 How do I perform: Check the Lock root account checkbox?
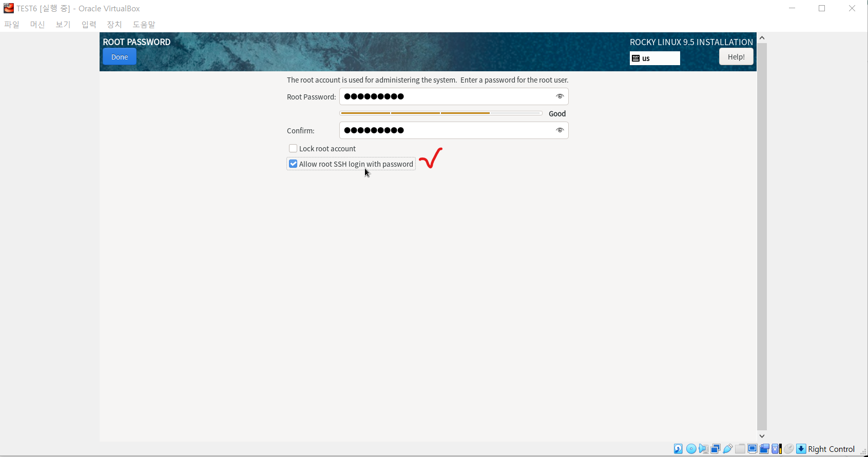point(293,148)
